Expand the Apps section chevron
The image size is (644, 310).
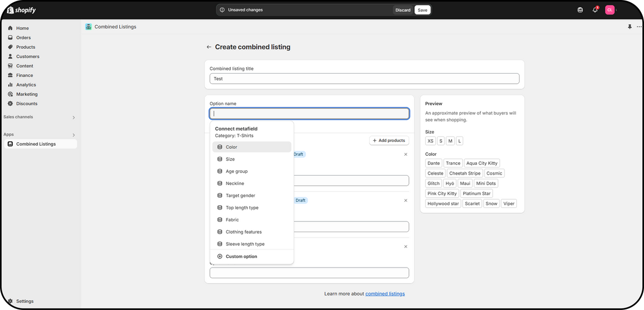[x=74, y=135]
